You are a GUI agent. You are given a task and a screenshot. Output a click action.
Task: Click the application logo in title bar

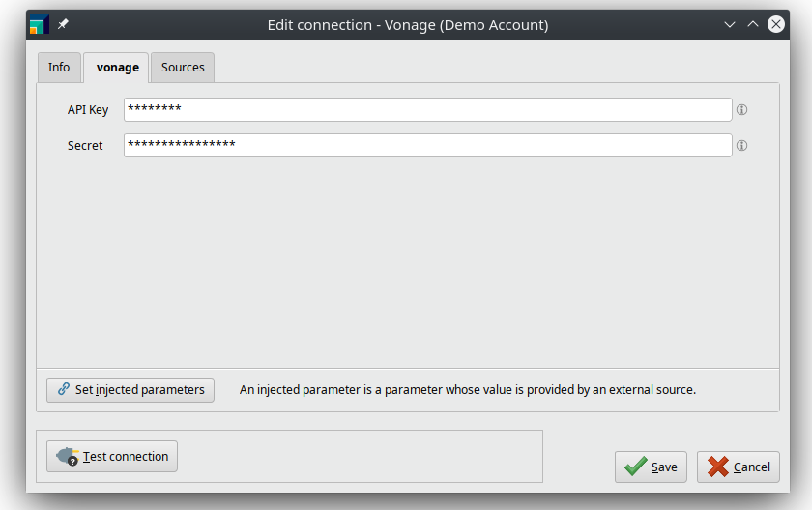39,25
